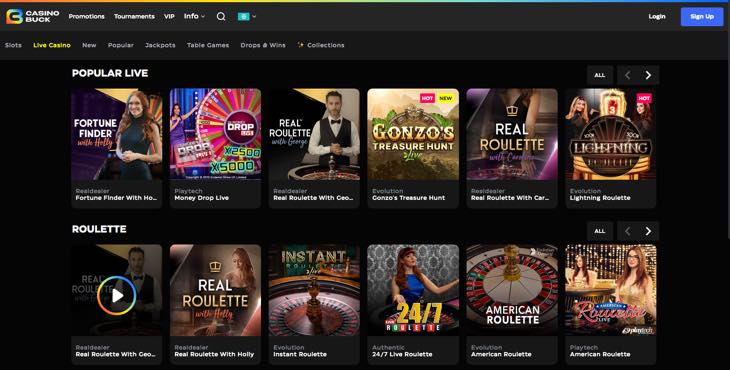The width and height of the screenshot is (730, 370).
Task: Click the Casino Buck logo
Action: pos(33,16)
